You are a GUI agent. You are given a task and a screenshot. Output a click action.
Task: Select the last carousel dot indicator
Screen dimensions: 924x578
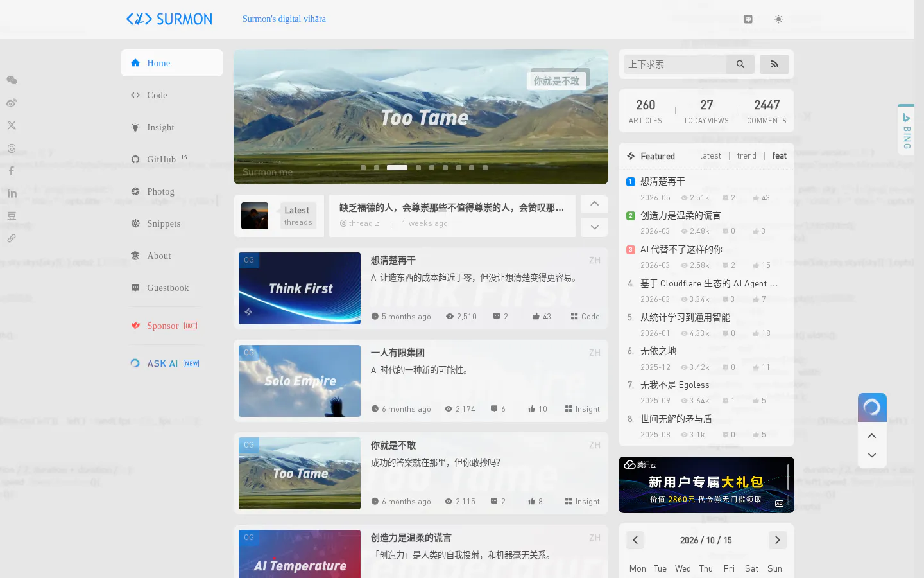[485, 168]
